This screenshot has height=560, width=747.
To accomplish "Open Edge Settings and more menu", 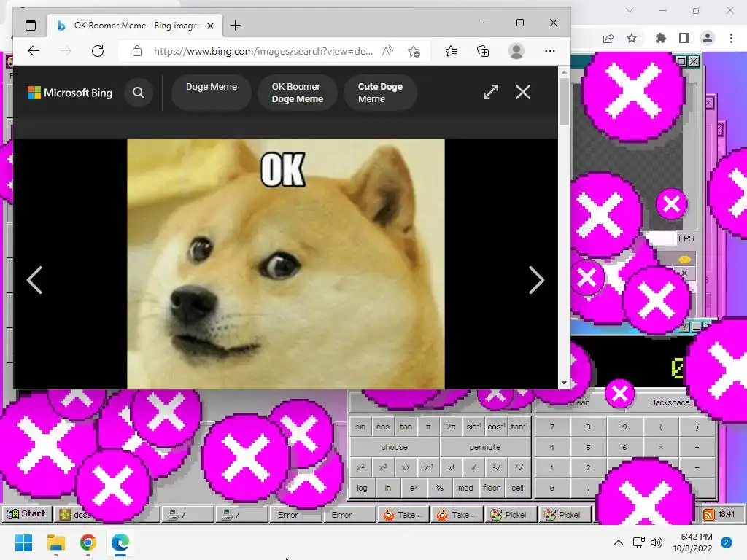I will click(550, 51).
